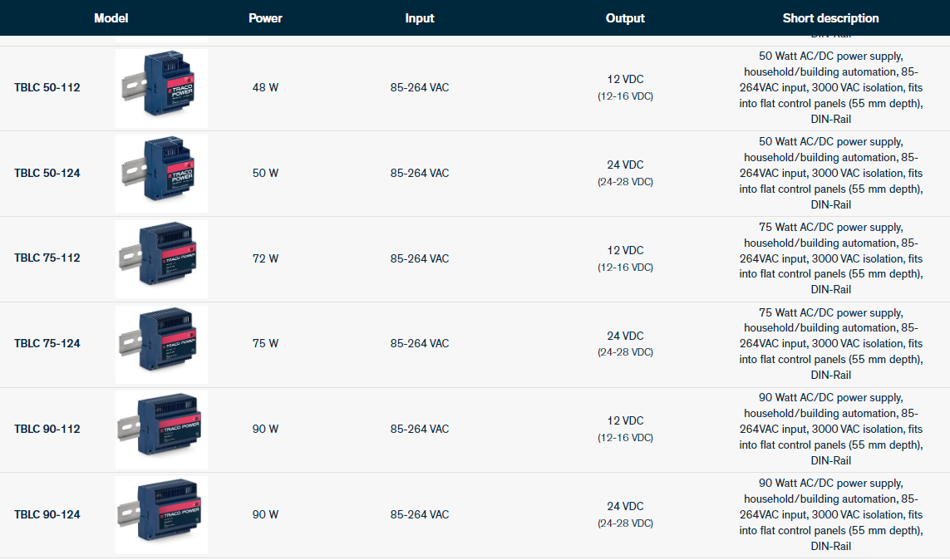Click the TBLC 50-112 model link
This screenshot has height=560, width=950.
(x=47, y=88)
